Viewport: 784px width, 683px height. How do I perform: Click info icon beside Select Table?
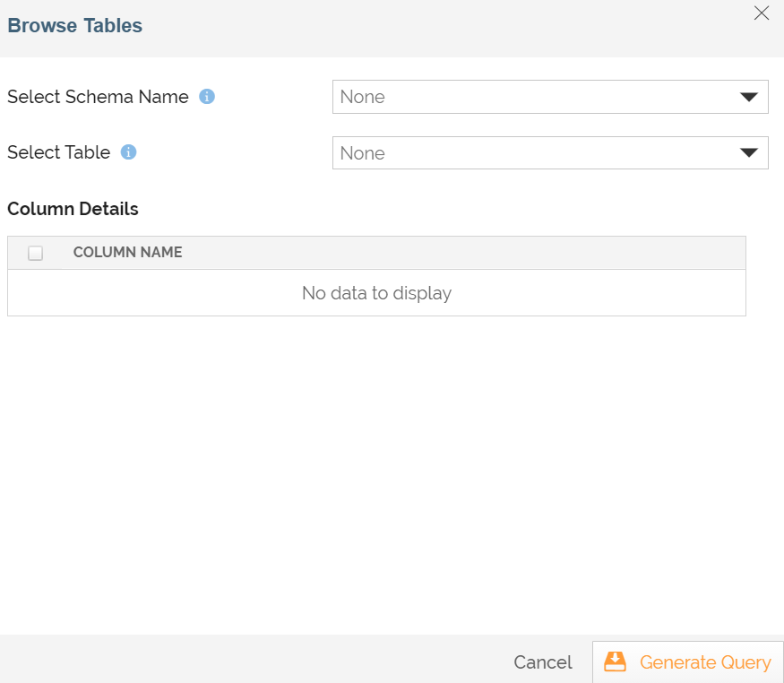(128, 152)
